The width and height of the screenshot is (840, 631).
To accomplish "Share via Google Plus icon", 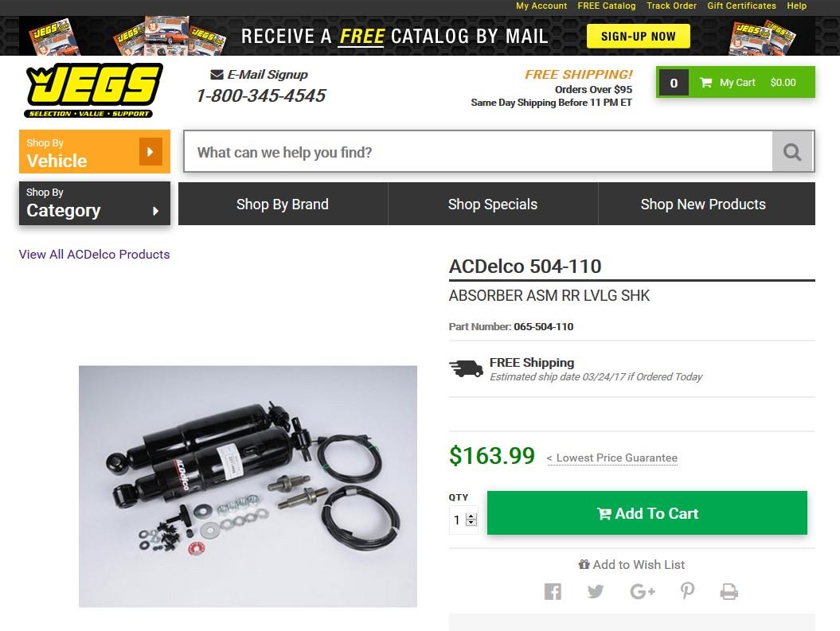I will 643,591.
